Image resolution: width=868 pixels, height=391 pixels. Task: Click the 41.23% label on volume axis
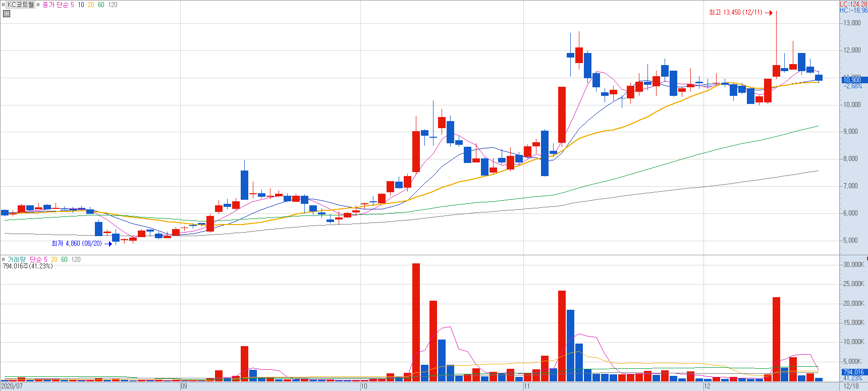[x=852, y=378]
